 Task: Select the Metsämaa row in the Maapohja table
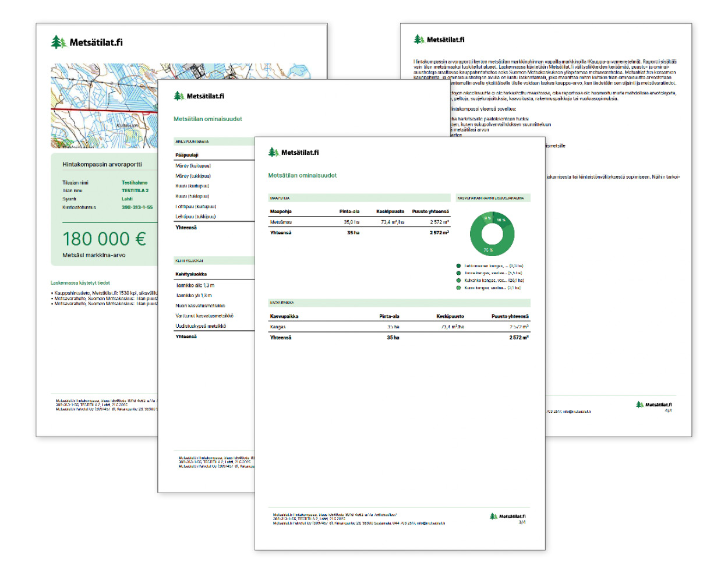tap(281, 222)
